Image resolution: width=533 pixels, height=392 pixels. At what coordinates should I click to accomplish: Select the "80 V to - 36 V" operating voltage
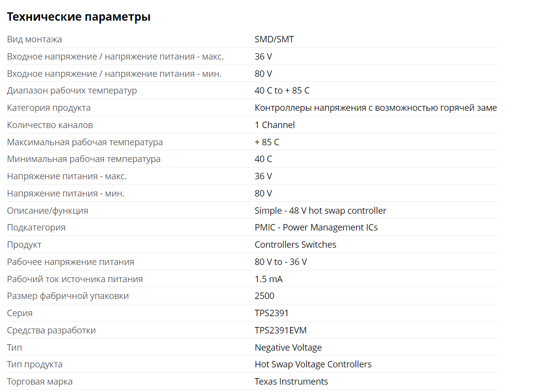pos(280,262)
